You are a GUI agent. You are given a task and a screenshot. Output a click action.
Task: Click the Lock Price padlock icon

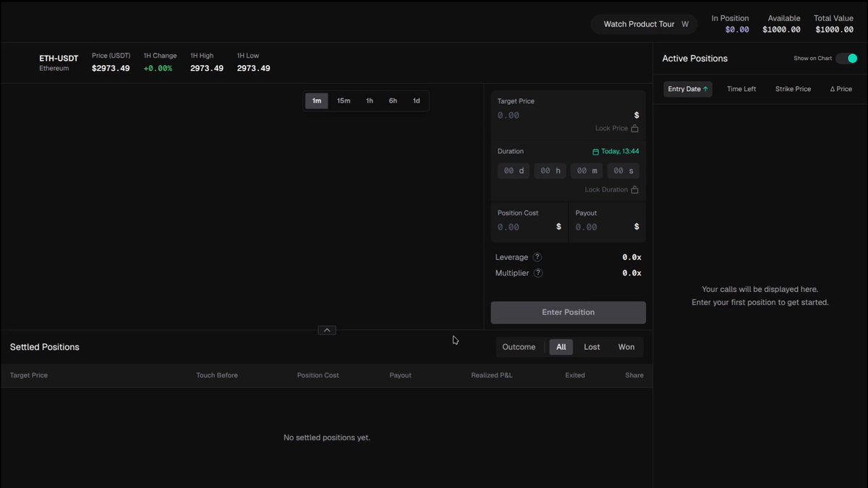635,128
